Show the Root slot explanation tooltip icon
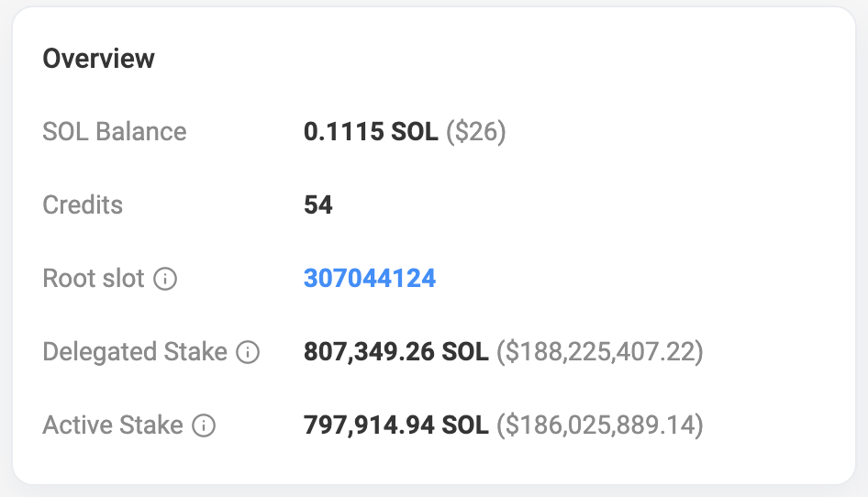This screenshot has width=868, height=497. coord(165,279)
